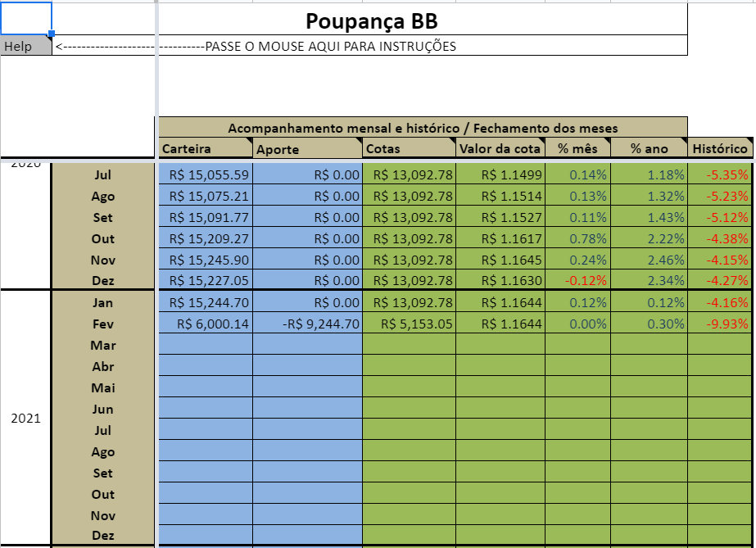756x548 pixels.
Task: Select the PASSE O MOUSE AQUI PARA INSTRUÇÕES cell
Action: [369, 46]
